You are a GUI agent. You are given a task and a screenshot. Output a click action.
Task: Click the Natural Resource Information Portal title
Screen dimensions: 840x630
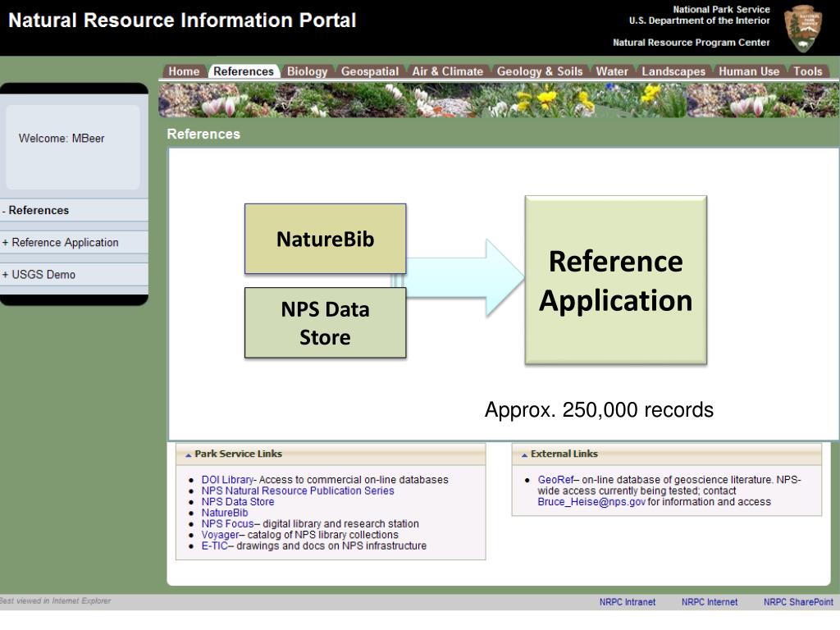tap(182, 21)
